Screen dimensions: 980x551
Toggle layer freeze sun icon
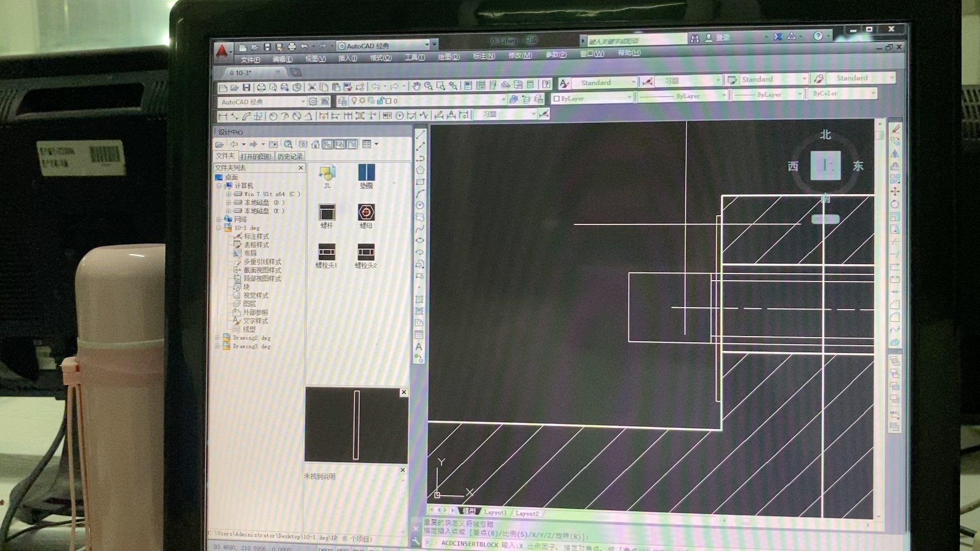(x=362, y=101)
